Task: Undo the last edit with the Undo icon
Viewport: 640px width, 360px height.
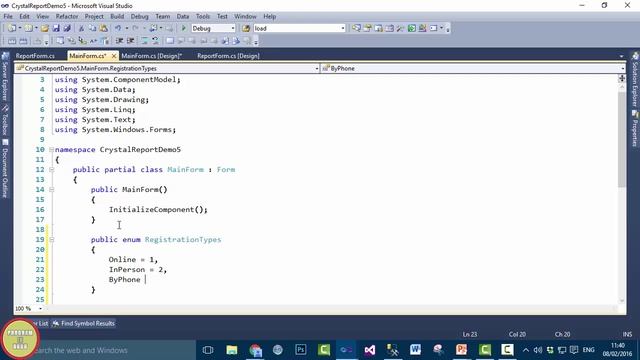Action: [x=118, y=28]
